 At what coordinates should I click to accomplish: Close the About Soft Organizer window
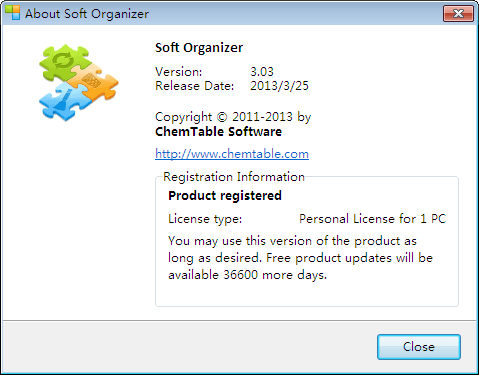(458, 14)
